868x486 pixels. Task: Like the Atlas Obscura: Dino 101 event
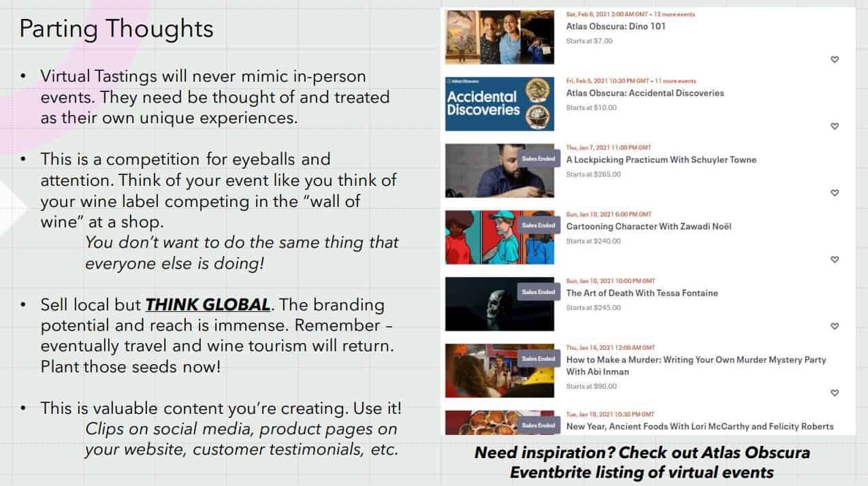[x=835, y=59]
